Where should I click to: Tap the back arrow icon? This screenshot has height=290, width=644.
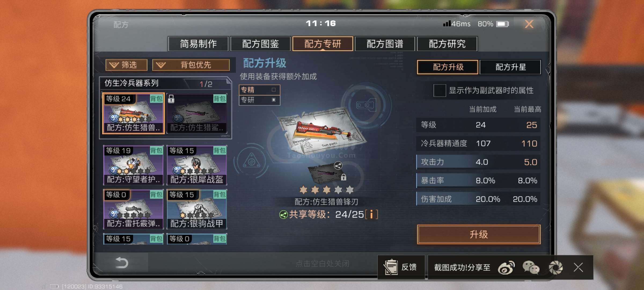122,263
